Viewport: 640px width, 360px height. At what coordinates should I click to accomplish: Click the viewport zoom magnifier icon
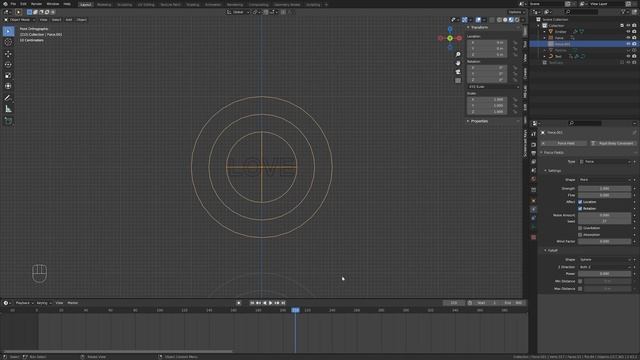[x=458, y=54]
